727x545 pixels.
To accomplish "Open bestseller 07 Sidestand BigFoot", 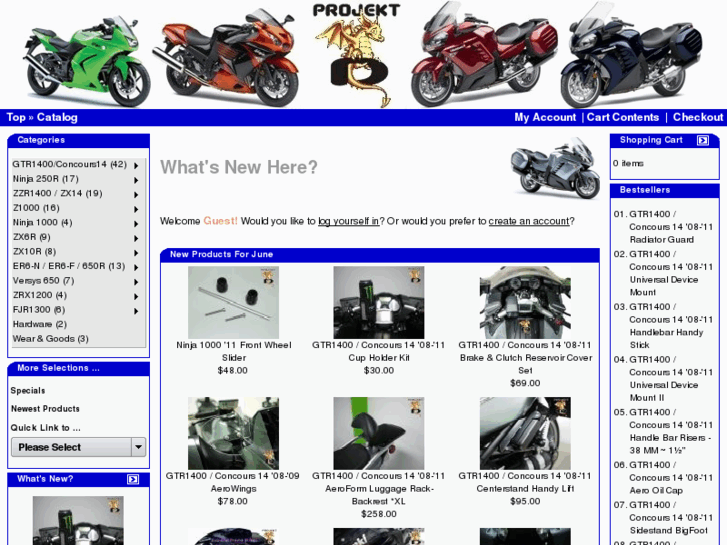I will click(x=671, y=518).
